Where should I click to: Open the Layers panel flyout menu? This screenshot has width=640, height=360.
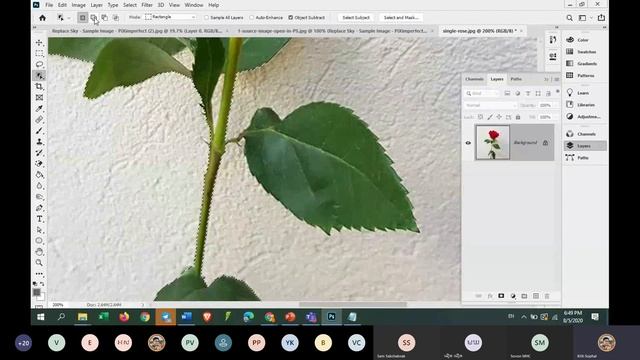pyautogui.click(x=557, y=79)
